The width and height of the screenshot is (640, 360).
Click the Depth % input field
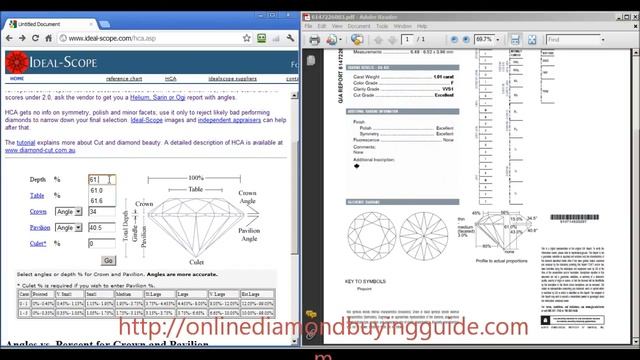pos(102,180)
